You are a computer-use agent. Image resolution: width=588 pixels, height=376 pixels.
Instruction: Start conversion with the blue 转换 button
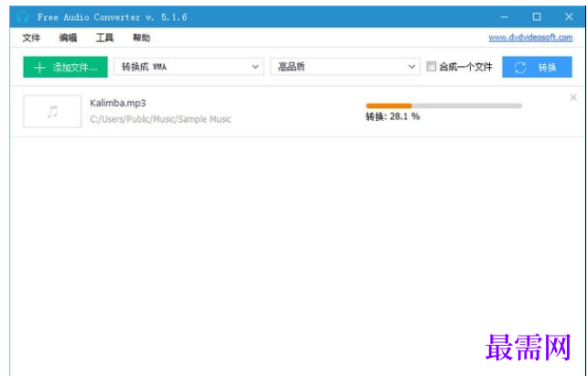tap(537, 67)
